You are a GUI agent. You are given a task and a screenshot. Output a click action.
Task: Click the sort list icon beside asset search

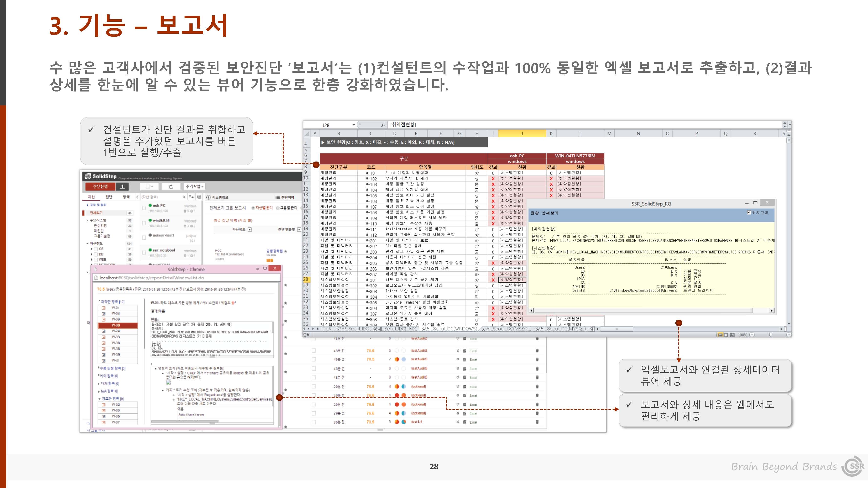click(x=191, y=197)
